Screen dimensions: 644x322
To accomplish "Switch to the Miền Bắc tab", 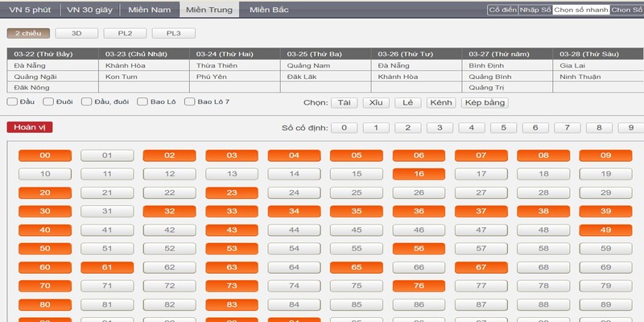I will click(270, 10).
